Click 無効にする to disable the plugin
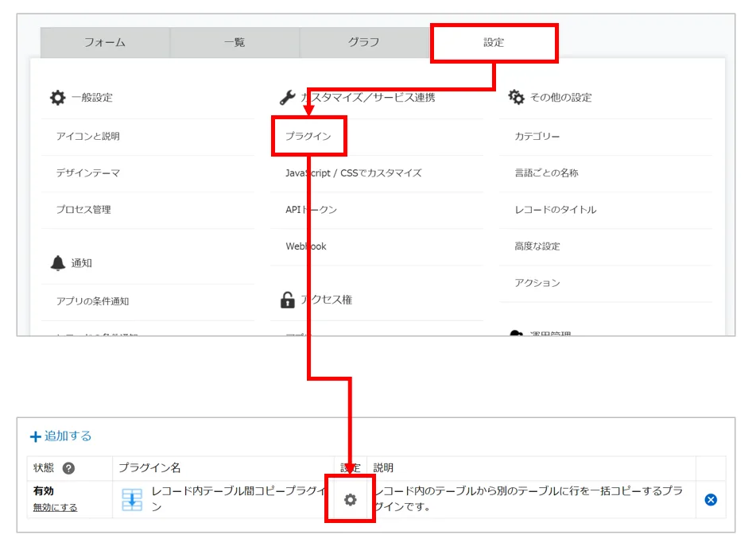 tap(55, 507)
